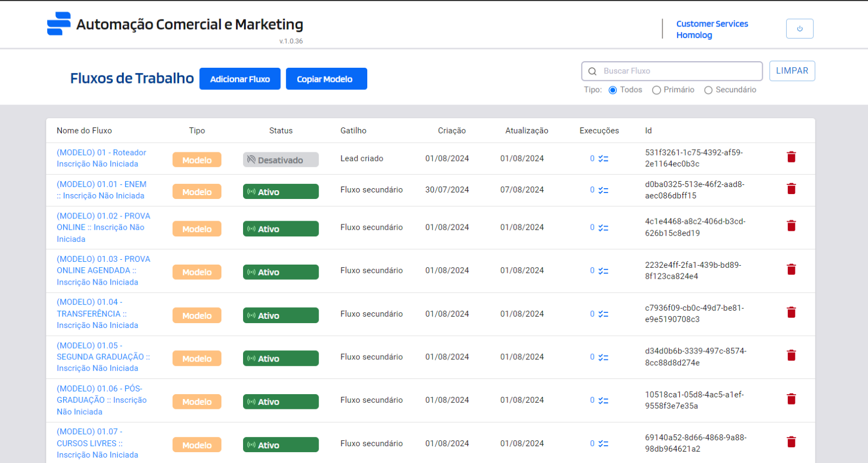The width and height of the screenshot is (868, 463).
Task: Delete the 01.04 - TRANSFERÊNCIA flow trash icon
Action: (x=792, y=312)
